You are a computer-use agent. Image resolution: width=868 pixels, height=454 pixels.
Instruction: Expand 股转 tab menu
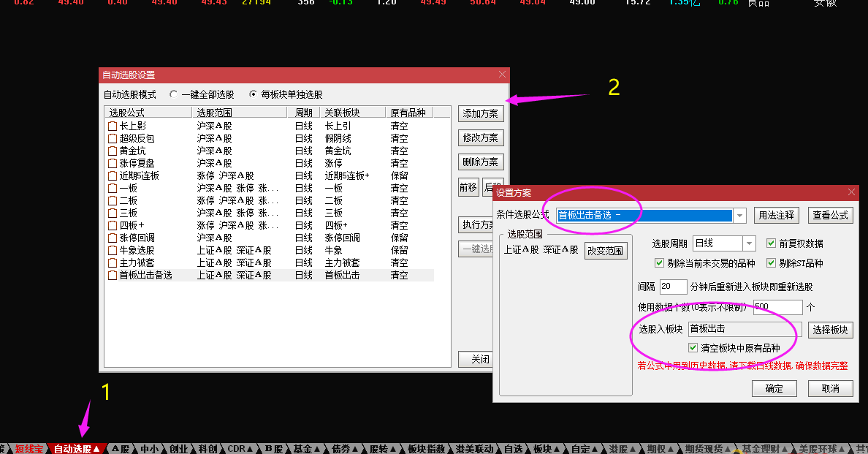coord(392,449)
